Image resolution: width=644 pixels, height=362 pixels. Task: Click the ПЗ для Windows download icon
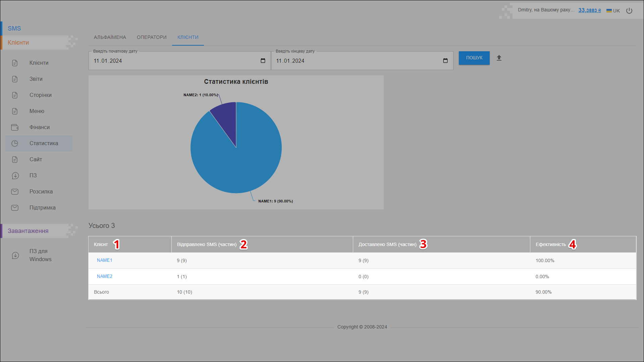click(15, 255)
